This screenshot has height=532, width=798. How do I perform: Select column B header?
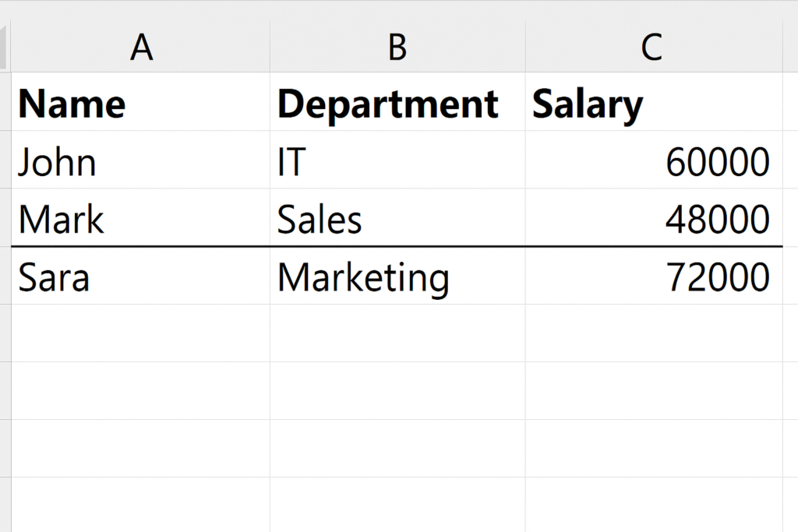point(397,46)
